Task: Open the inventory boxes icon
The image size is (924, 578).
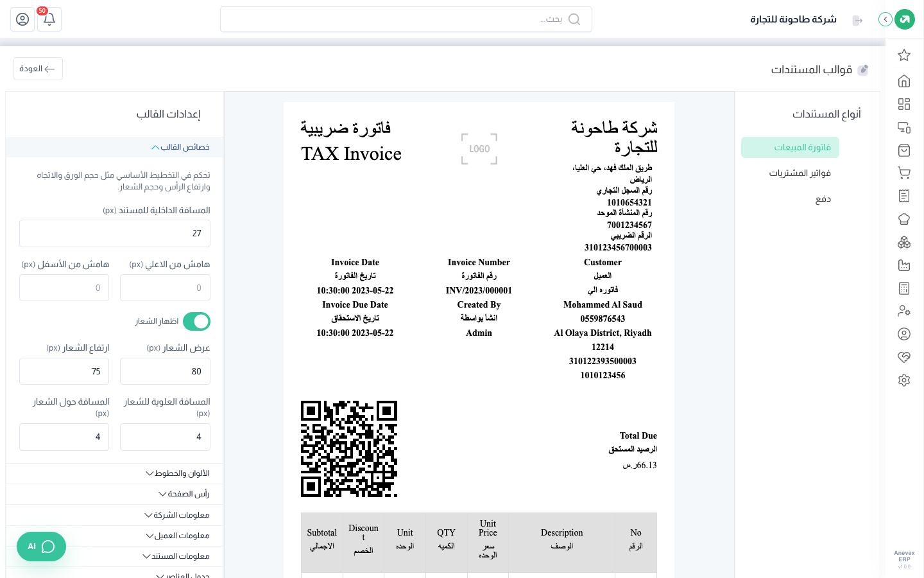Action: (x=904, y=242)
